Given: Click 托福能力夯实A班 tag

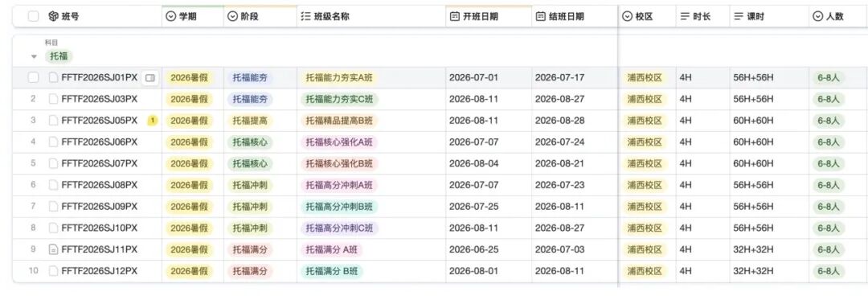Looking at the screenshot, I should [x=339, y=77].
